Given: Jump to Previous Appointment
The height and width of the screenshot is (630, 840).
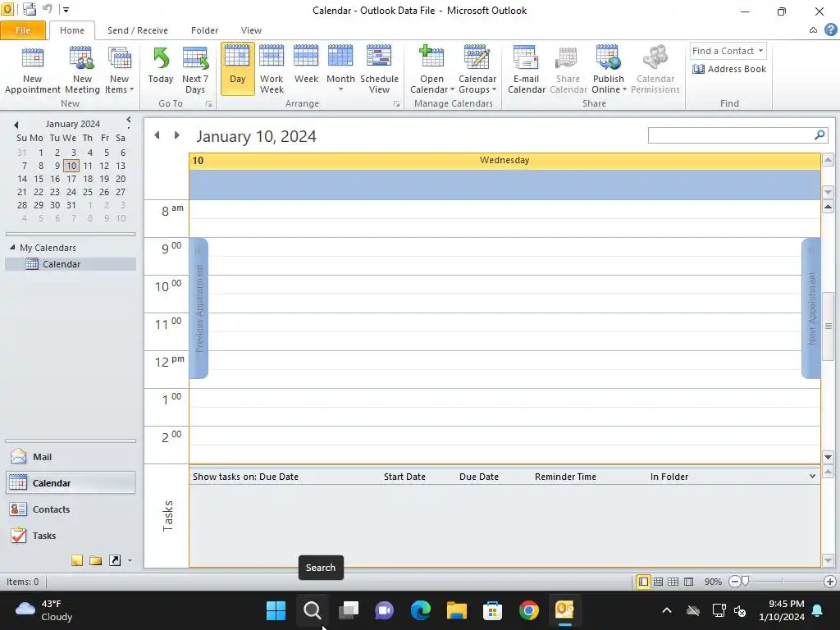Looking at the screenshot, I should point(199,308).
